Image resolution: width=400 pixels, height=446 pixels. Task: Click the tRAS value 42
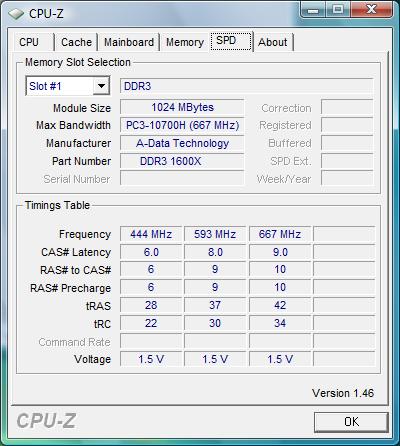(280, 305)
